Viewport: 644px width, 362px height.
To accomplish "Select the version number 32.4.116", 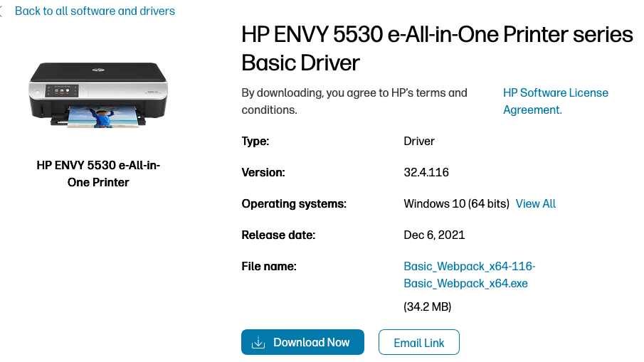I will [426, 173].
